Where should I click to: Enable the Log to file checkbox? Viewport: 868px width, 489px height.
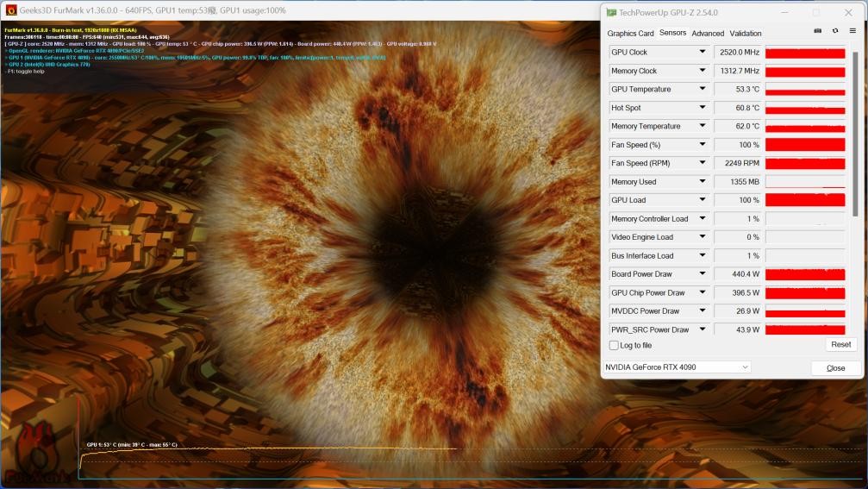click(614, 345)
